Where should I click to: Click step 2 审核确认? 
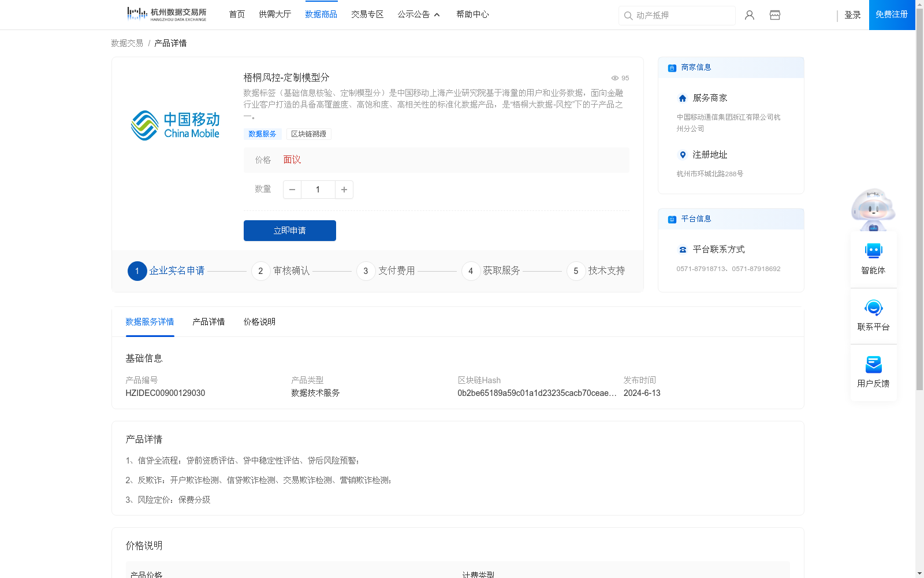(281, 271)
